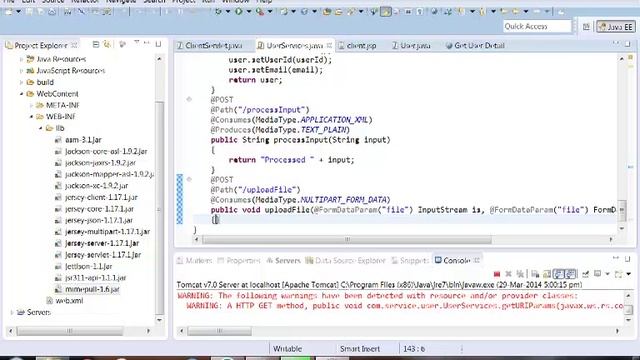This screenshot has width=640, height=360.
Task: Toggle Show Console on Standard Out change
Action: (x=558, y=274)
